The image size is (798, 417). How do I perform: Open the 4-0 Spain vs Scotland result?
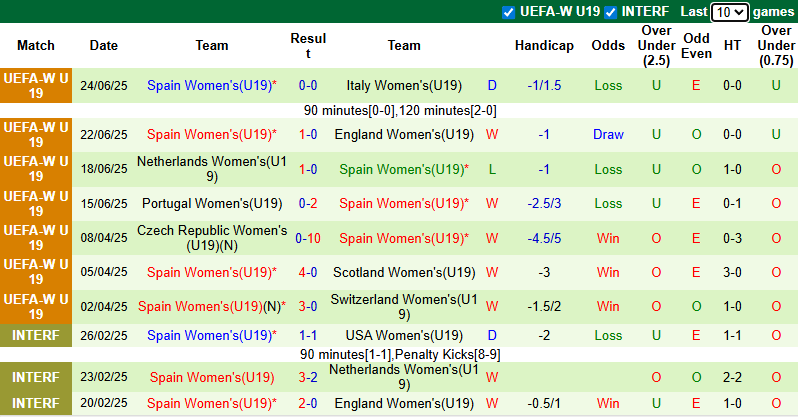coord(308,272)
